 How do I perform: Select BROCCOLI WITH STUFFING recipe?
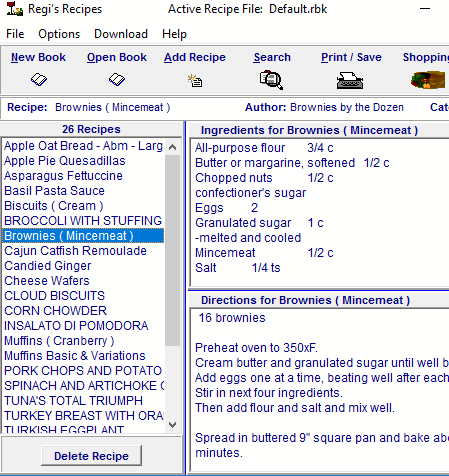tap(83, 221)
